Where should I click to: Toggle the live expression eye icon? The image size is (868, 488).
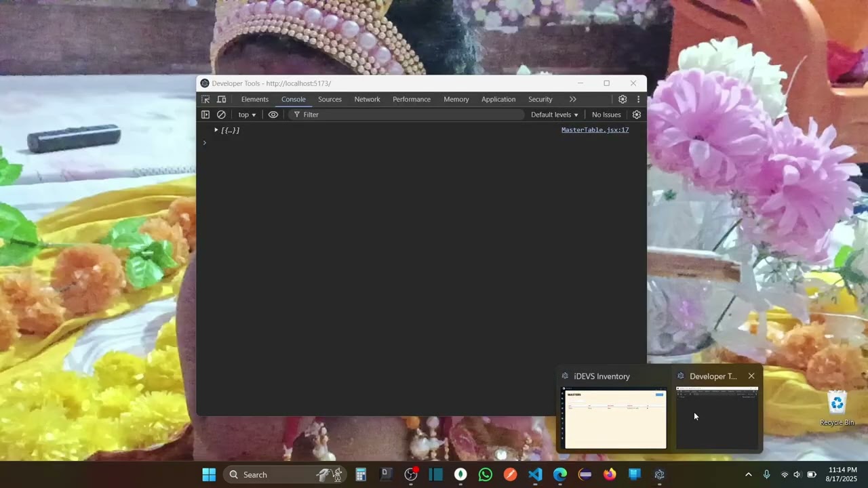[273, 115]
